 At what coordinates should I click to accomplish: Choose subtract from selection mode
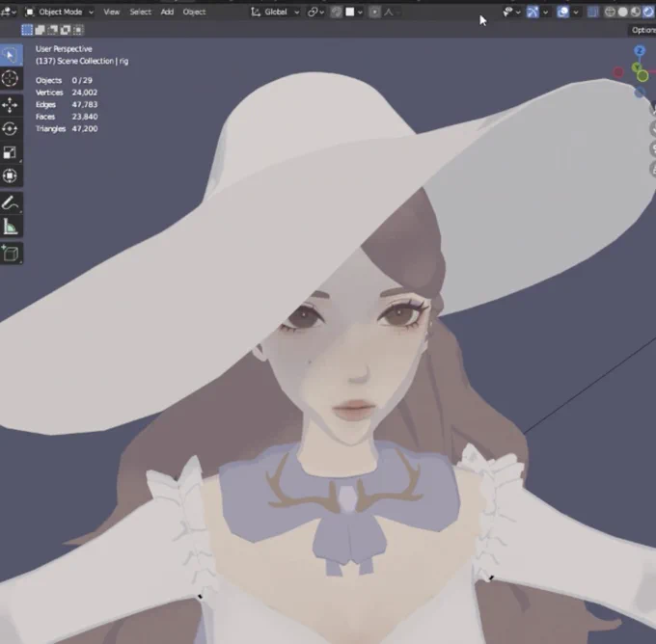click(52, 30)
